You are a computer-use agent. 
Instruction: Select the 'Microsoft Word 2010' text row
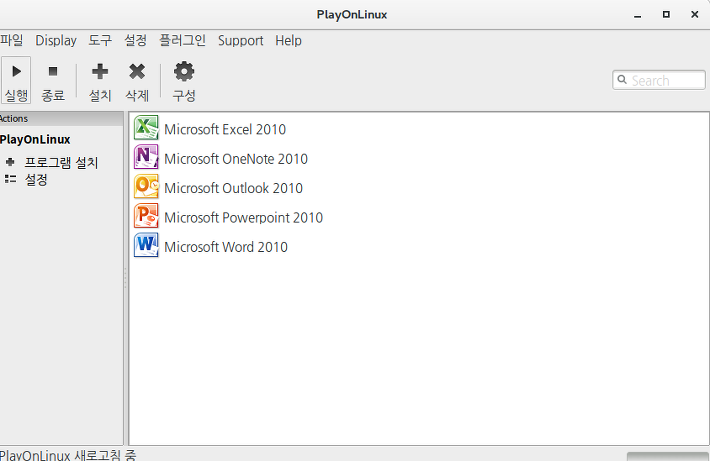click(226, 247)
